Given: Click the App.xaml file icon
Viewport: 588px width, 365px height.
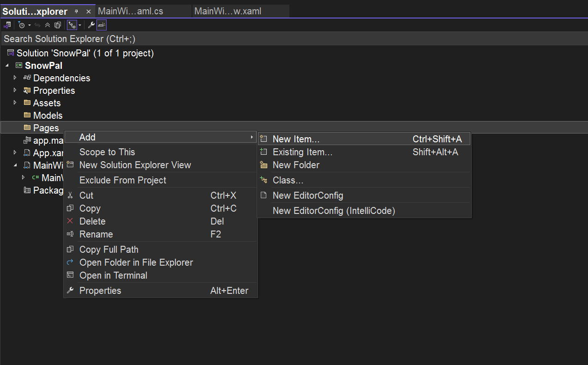Looking at the screenshot, I should 27,152.
